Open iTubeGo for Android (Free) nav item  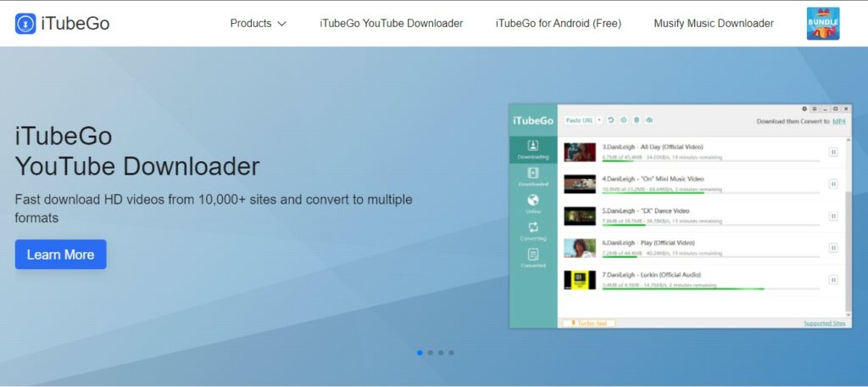pyautogui.click(x=558, y=23)
